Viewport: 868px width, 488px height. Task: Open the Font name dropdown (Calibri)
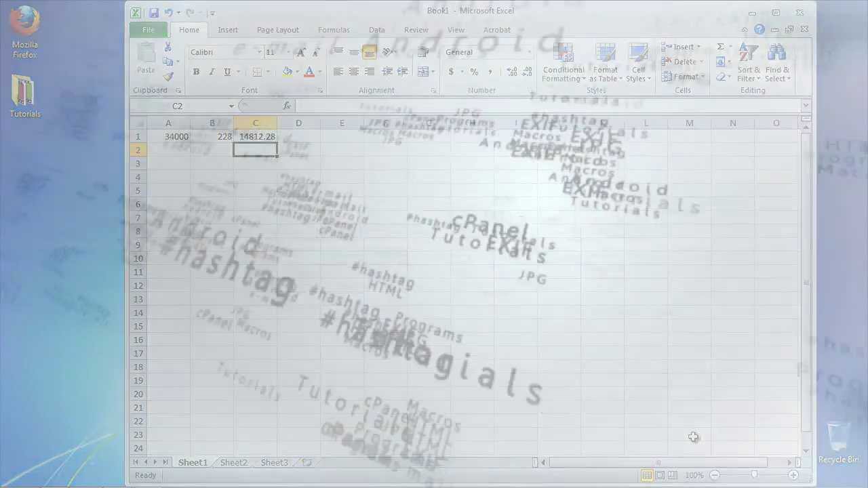click(259, 52)
